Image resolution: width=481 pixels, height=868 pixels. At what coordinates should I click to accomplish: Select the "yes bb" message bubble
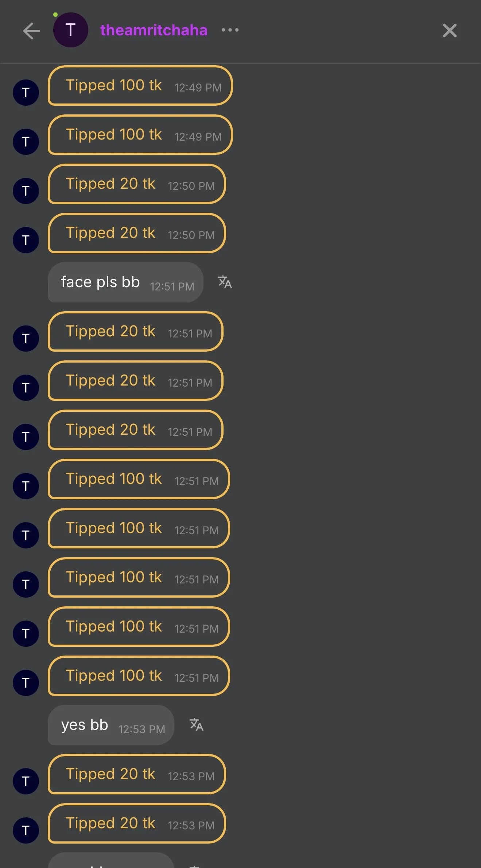(x=111, y=725)
